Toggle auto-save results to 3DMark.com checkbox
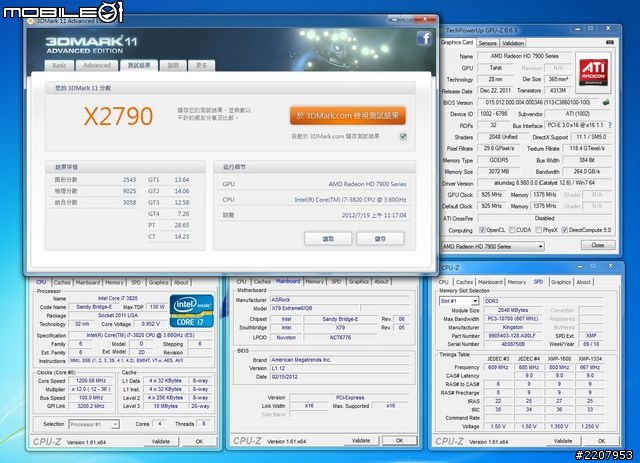The width and height of the screenshot is (640, 463). (x=403, y=136)
